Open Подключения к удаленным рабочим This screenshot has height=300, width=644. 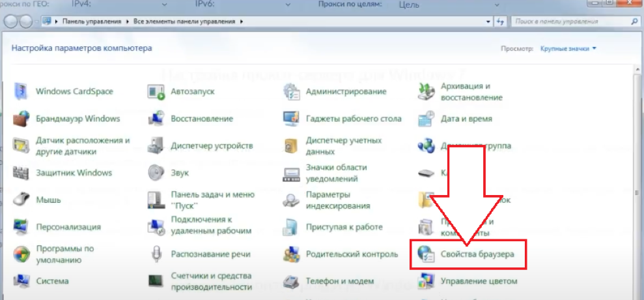(x=200, y=225)
